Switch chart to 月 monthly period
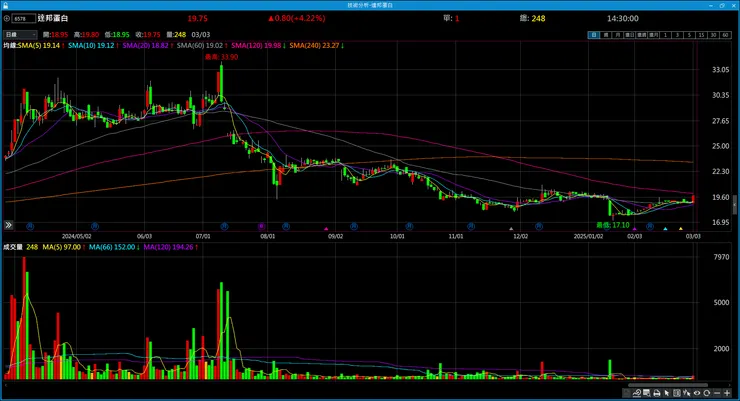The image size is (740, 401). tap(617, 35)
